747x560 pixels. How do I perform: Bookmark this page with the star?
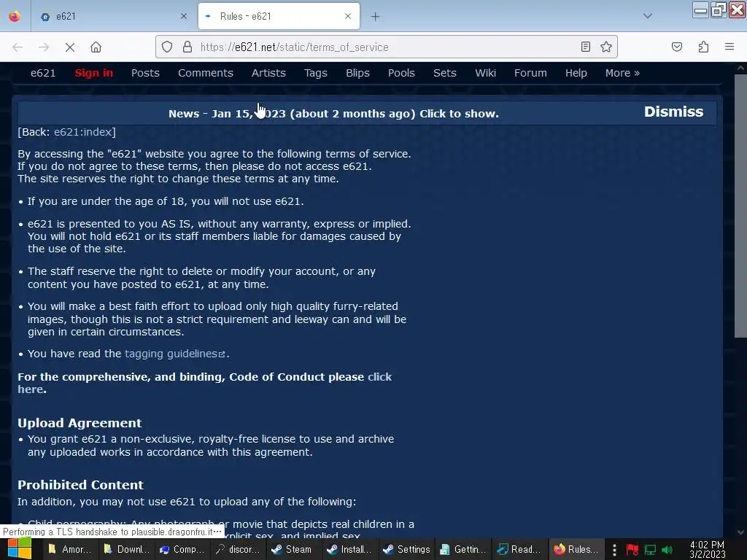(x=606, y=47)
